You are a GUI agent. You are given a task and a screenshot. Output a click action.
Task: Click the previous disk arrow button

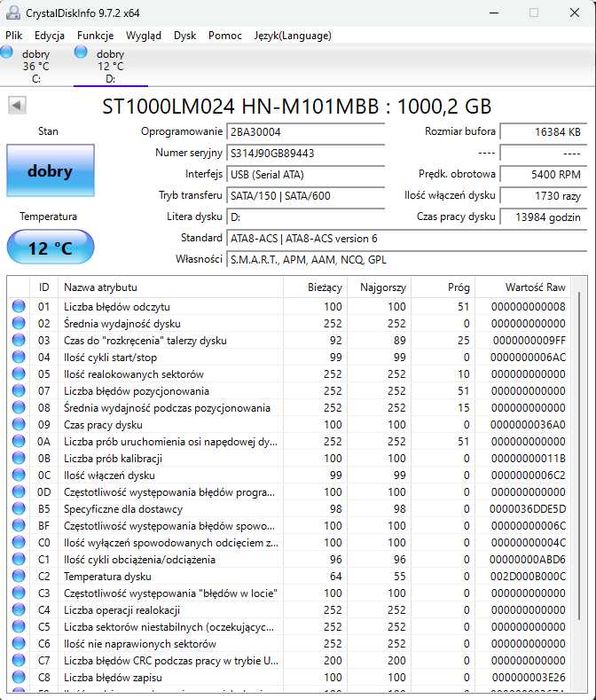coord(17,105)
